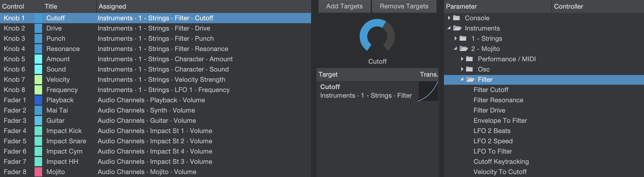This screenshot has width=644, height=177.
Task: Click the Instruments open folder icon
Action: coord(457,28)
